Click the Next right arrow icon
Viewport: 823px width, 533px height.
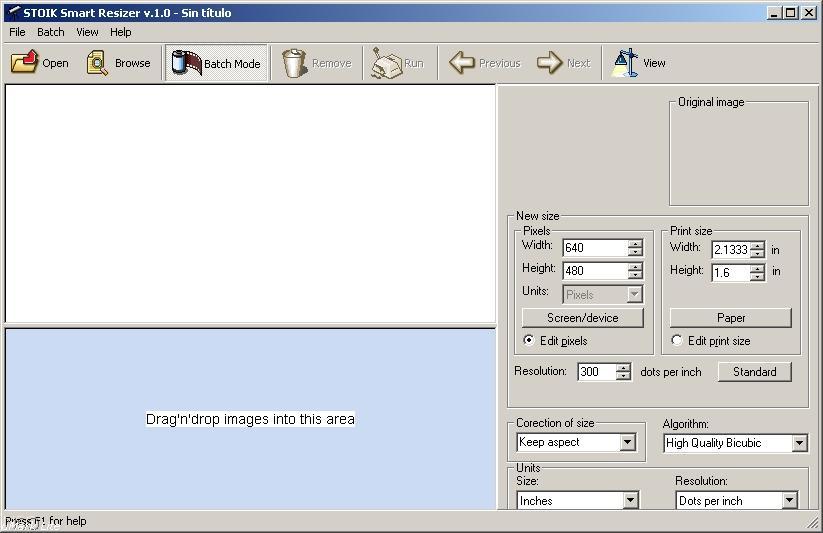pyautogui.click(x=550, y=62)
